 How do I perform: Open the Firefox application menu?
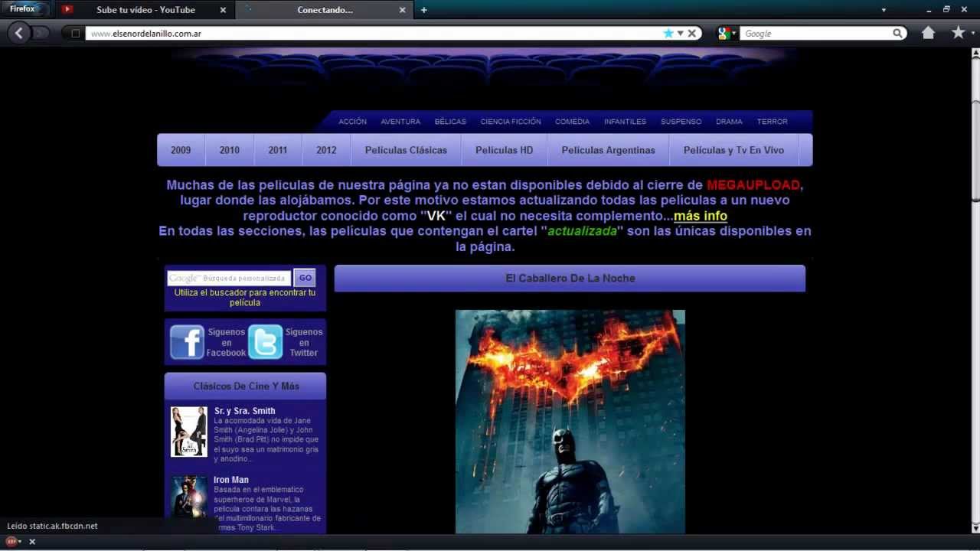[25, 9]
